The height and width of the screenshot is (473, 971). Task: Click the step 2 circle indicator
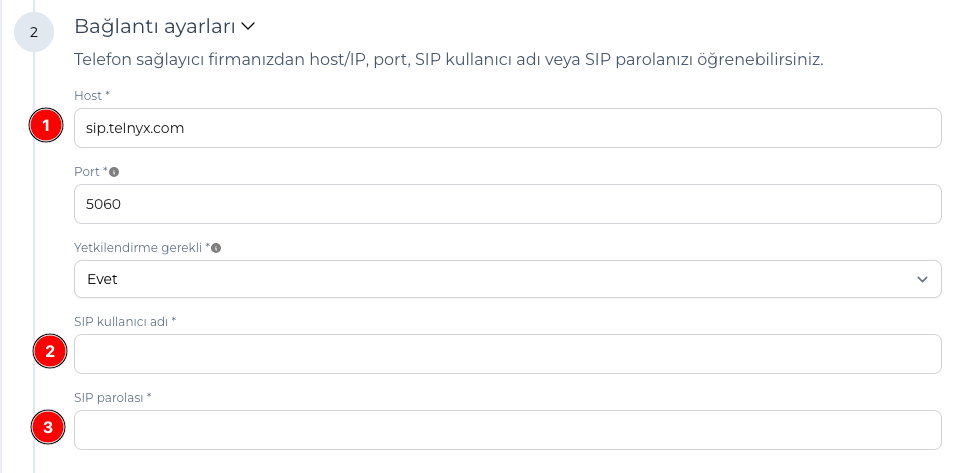33,32
